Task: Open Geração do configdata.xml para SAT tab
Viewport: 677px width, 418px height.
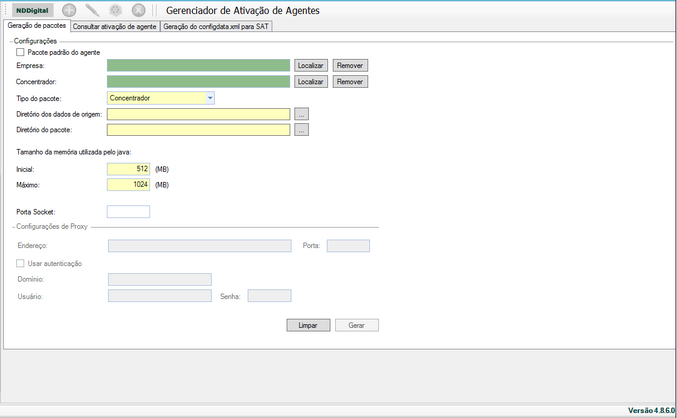Action: pyautogui.click(x=216, y=26)
